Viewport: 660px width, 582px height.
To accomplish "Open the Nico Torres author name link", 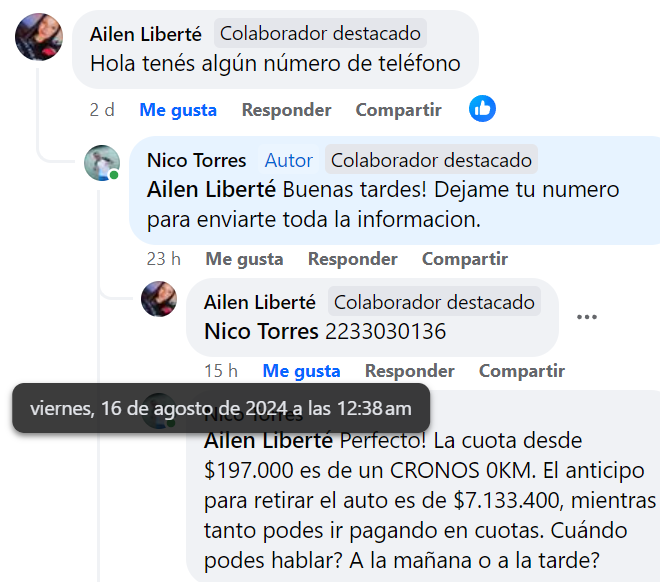I will click(197, 160).
